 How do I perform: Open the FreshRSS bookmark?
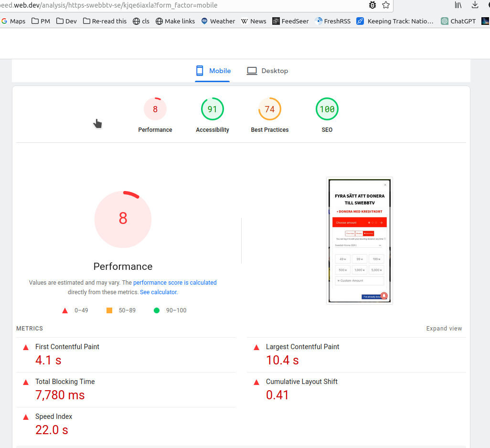point(333,21)
